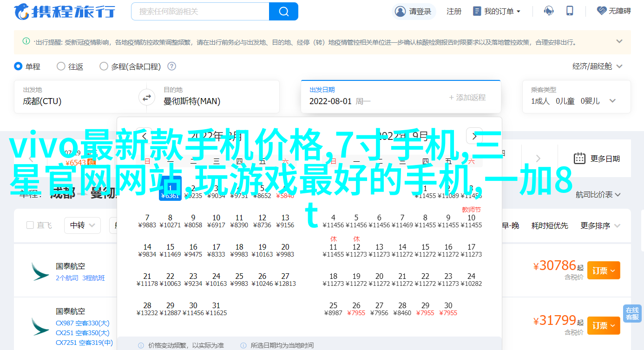Screen dimensions: 644x350
Task: Select August 27 priced ¥12813
Action: click(x=285, y=279)
